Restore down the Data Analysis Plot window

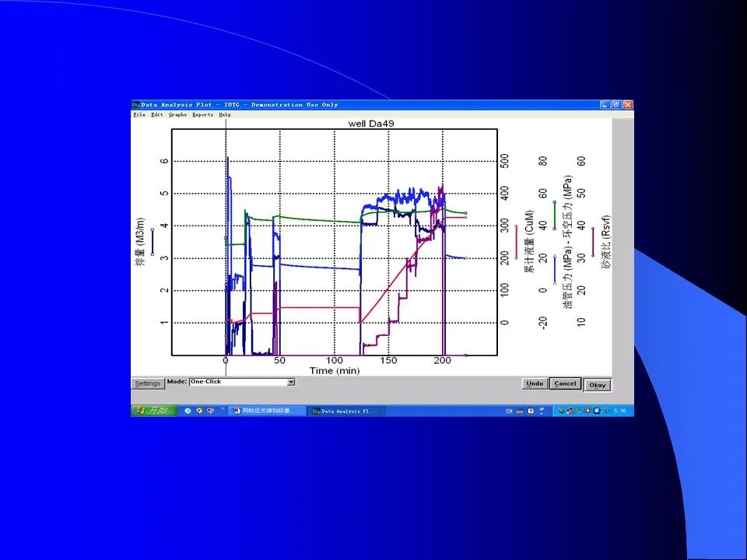pos(616,105)
